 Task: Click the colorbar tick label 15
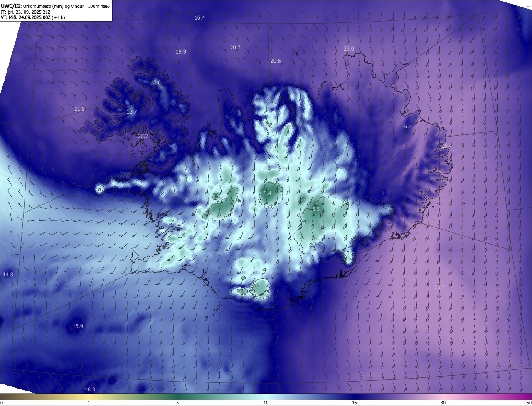355,403
